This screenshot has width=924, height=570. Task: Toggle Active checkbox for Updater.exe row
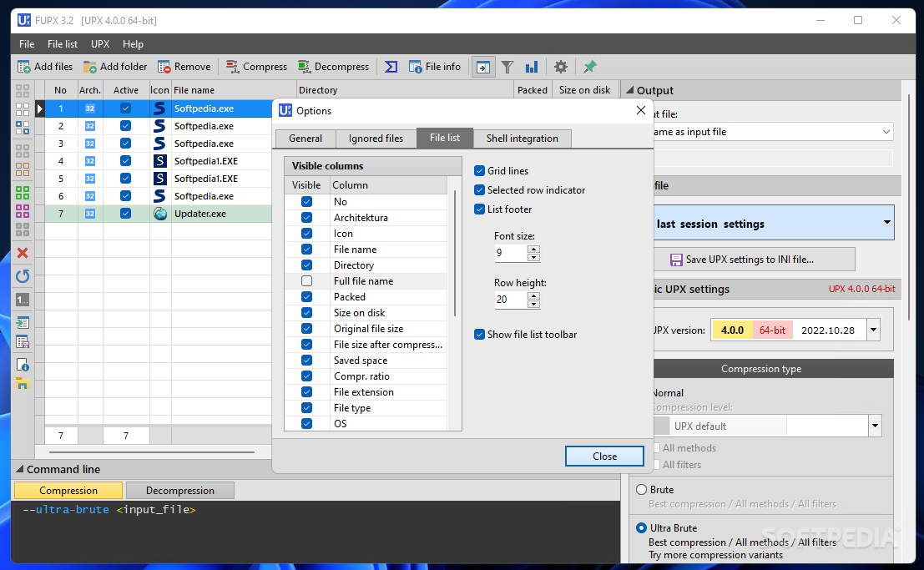(125, 214)
